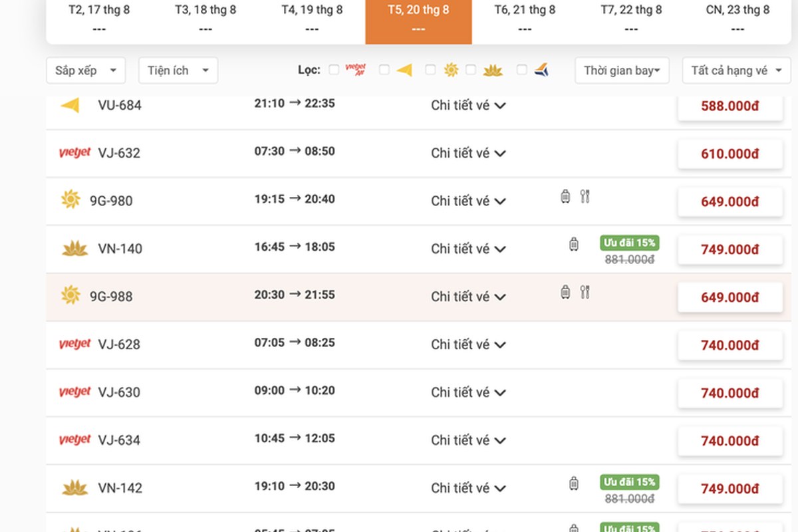Tick the checkbox next to the sun airline logo
Screen dimensions: 798x532
(x=430, y=70)
